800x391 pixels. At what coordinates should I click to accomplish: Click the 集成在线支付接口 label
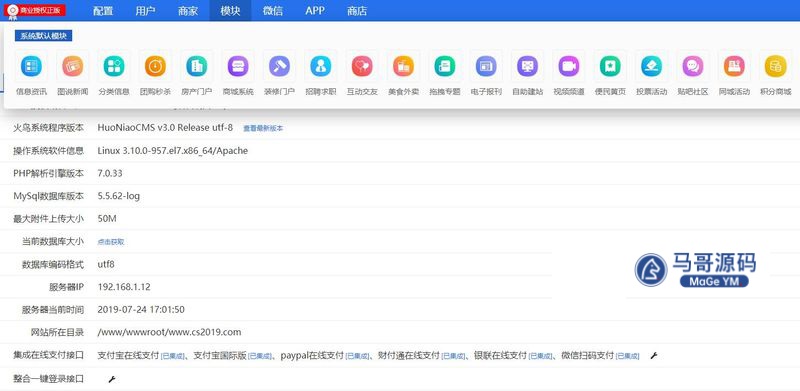(48, 354)
